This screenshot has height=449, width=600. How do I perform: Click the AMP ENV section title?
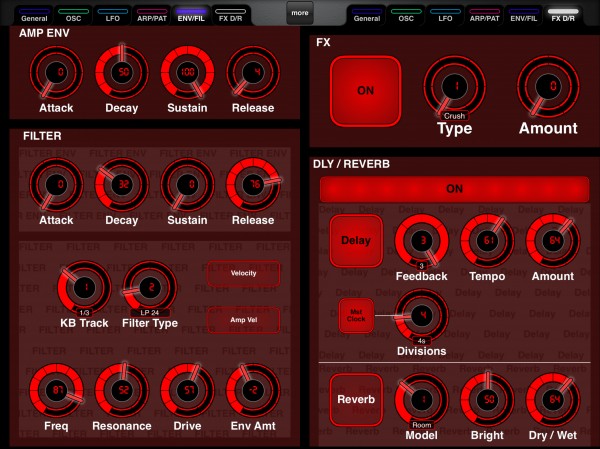pyautogui.click(x=44, y=34)
